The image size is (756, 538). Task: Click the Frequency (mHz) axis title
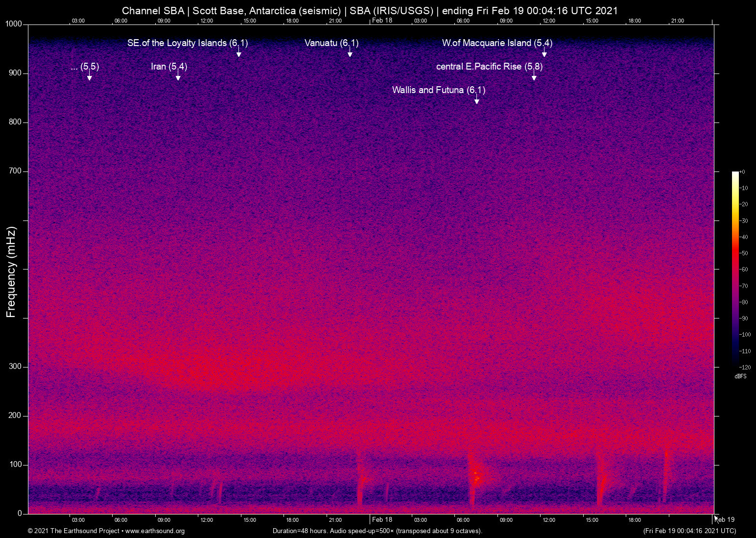11,272
